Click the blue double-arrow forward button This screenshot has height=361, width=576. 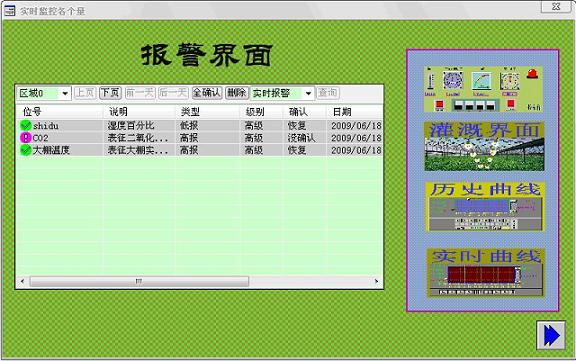pyautogui.click(x=551, y=335)
